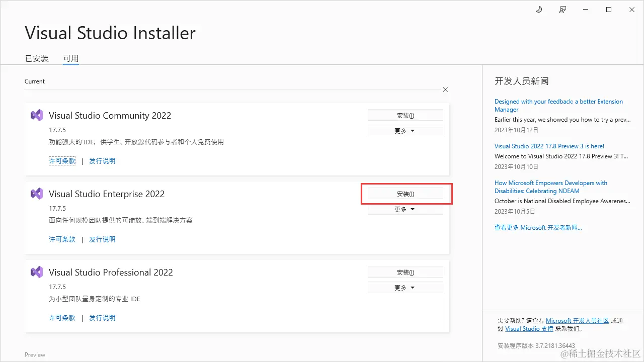Open the Visual Studio 支持 link
Viewport: 644px width, 362px height.
point(529,329)
